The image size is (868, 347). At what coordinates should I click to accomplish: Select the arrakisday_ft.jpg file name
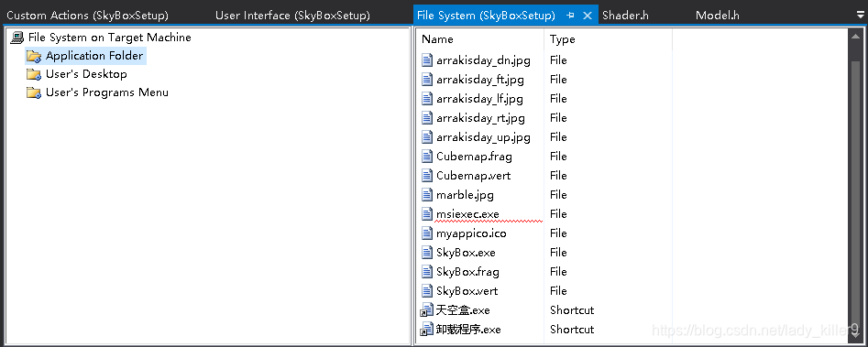pyautogui.click(x=480, y=80)
